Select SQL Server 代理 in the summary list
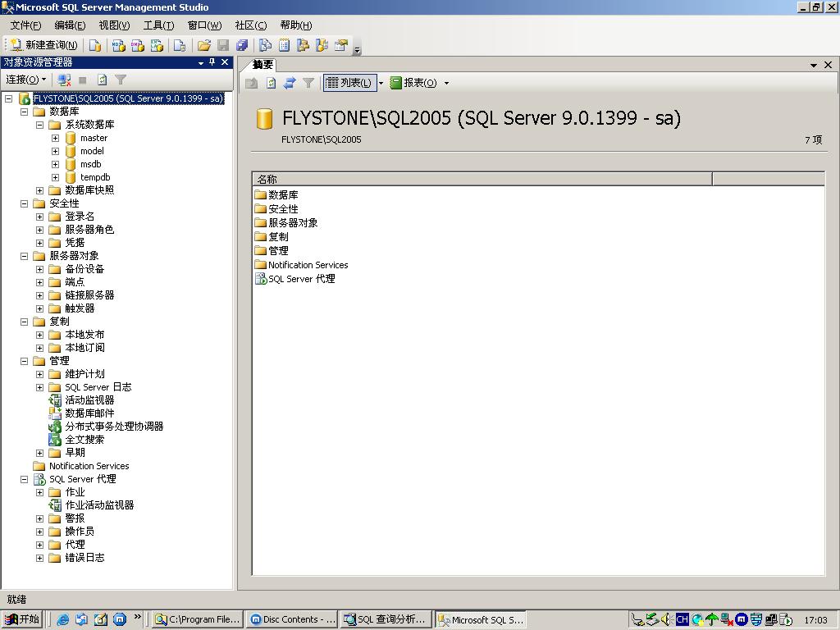Viewport: 840px width, 630px height. click(302, 279)
